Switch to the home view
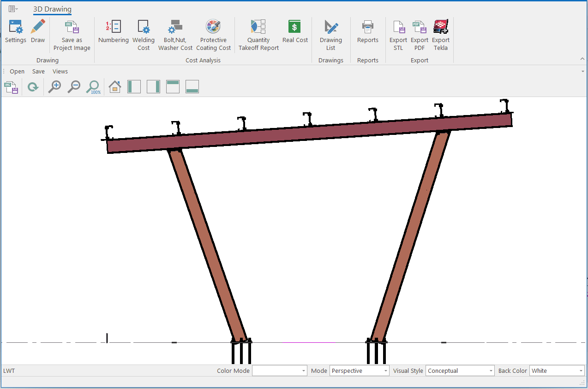This screenshot has height=389, width=588. coord(114,87)
